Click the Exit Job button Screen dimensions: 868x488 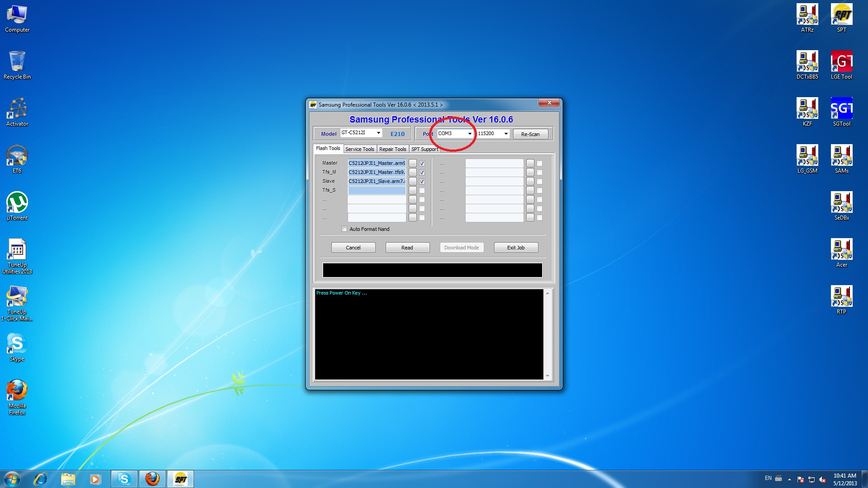[x=516, y=248]
